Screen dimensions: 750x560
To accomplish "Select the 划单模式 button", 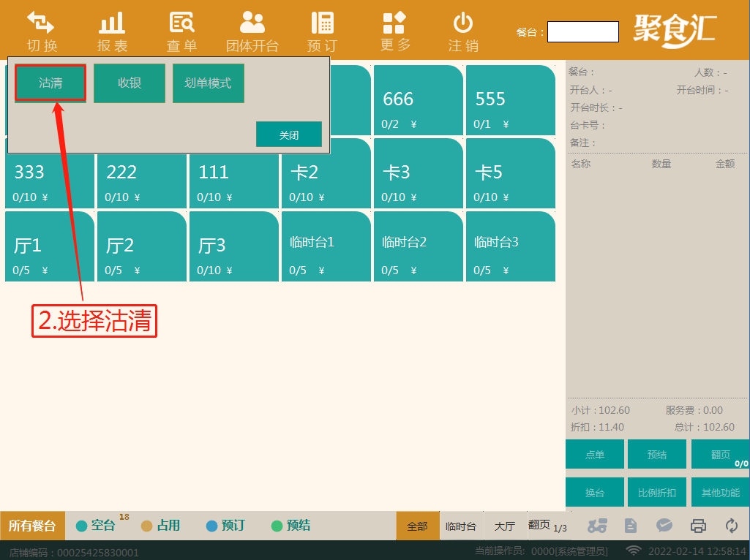I will pyautogui.click(x=209, y=83).
